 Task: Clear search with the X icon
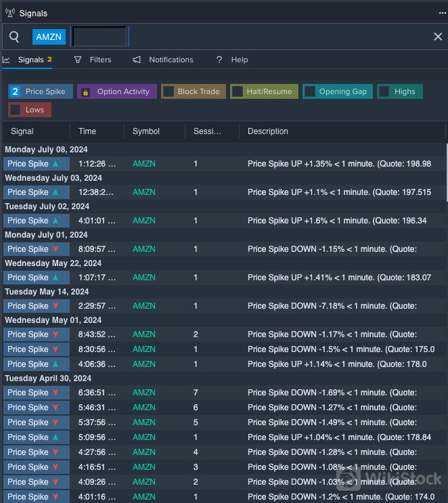point(438,37)
